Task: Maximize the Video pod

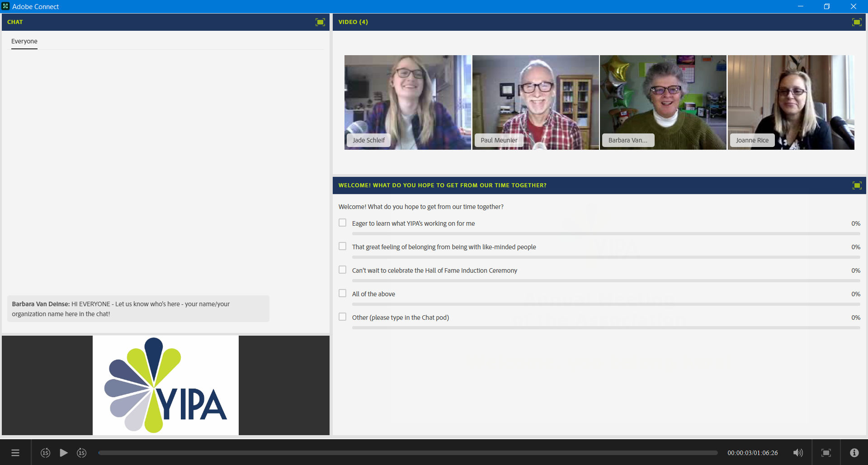Action: 857,22
